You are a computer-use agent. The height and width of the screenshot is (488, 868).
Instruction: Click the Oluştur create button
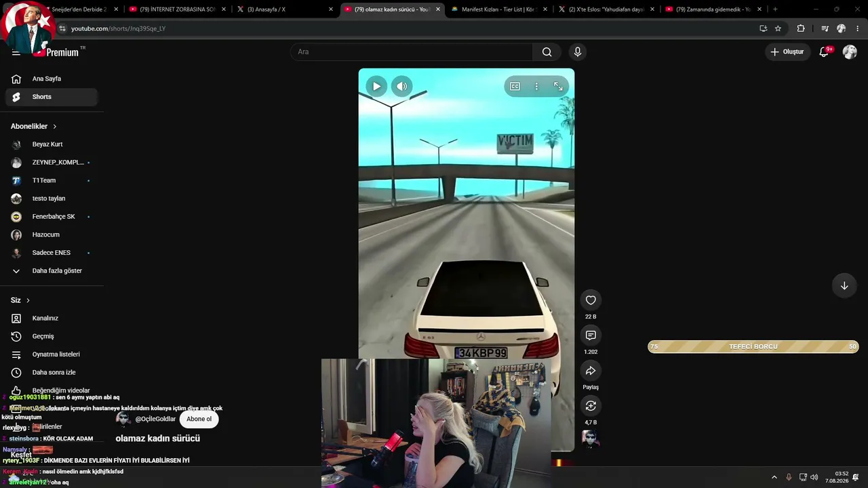[x=787, y=52]
